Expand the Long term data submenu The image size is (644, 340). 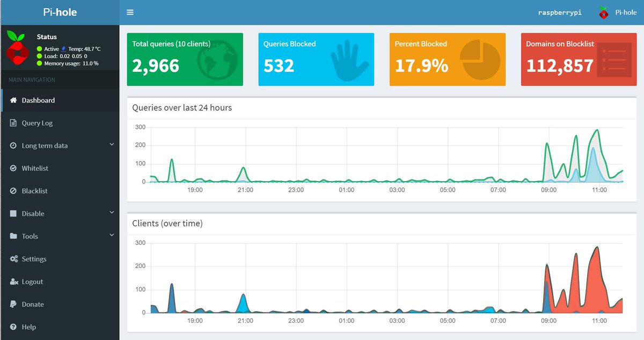click(x=112, y=145)
